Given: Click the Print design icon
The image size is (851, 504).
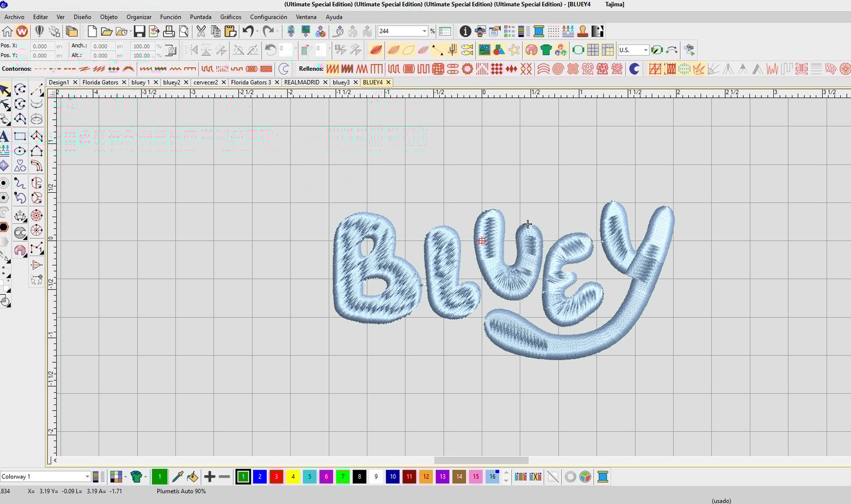Looking at the screenshot, I should (168, 31).
